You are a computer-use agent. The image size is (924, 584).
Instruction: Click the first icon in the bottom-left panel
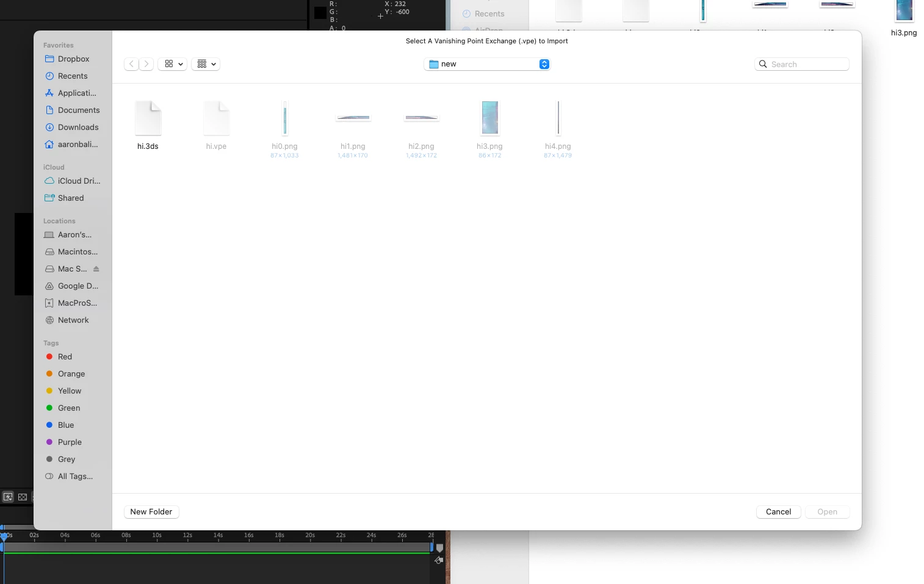coord(8,497)
